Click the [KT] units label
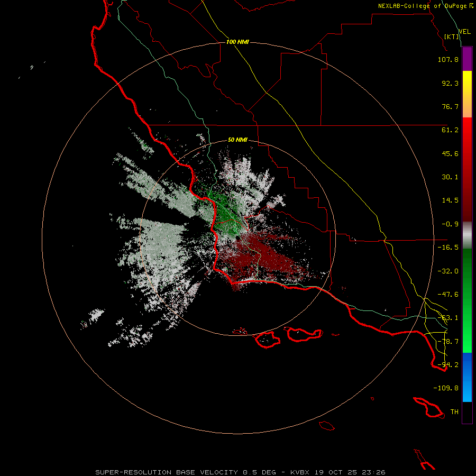 (x=452, y=36)
